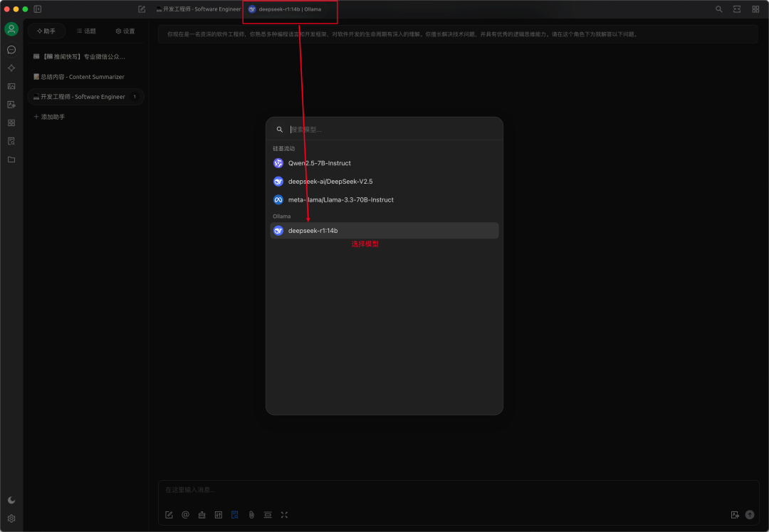Click the expand-width icon at top right

point(737,9)
